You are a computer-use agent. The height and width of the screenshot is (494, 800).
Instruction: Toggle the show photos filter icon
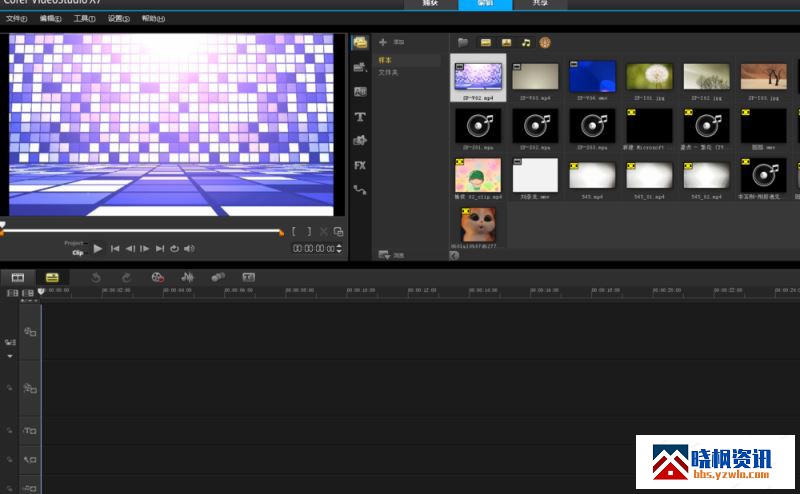click(x=506, y=42)
